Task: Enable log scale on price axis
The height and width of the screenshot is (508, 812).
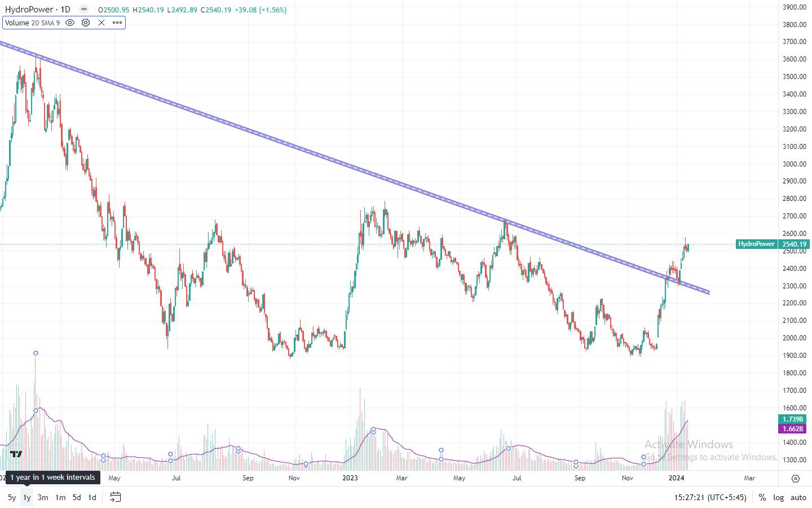Action: click(x=778, y=497)
